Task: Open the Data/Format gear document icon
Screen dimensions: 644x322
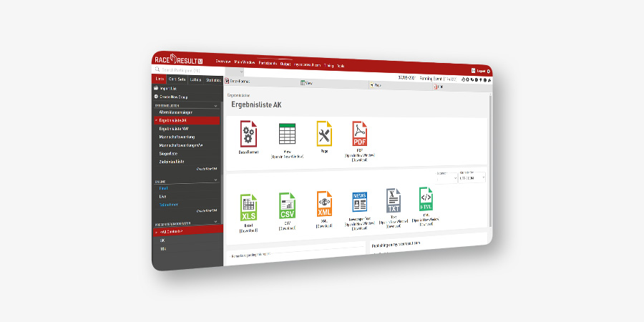Action: (x=248, y=134)
